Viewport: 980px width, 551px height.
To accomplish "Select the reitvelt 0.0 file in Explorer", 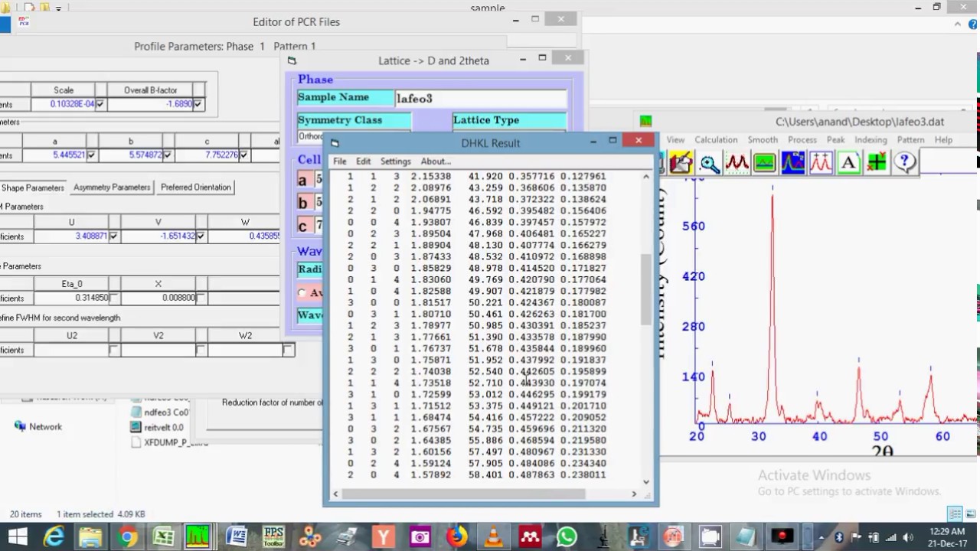I will tap(157, 427).
